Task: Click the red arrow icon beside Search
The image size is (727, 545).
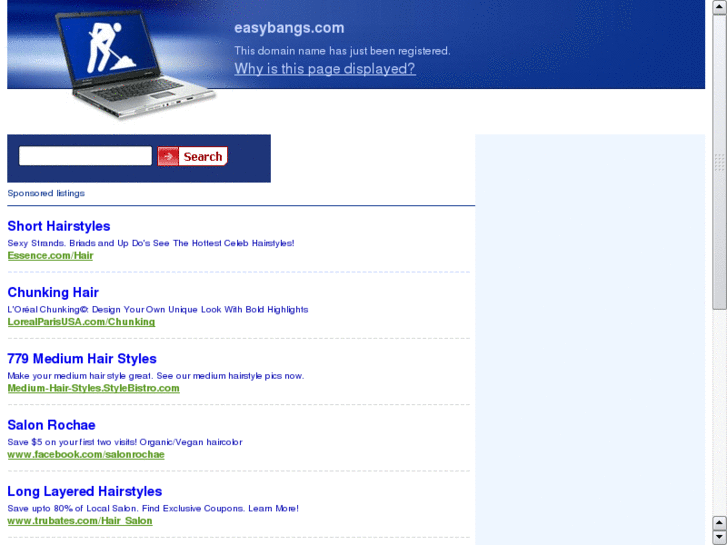Action: click(x=168, y=156)
